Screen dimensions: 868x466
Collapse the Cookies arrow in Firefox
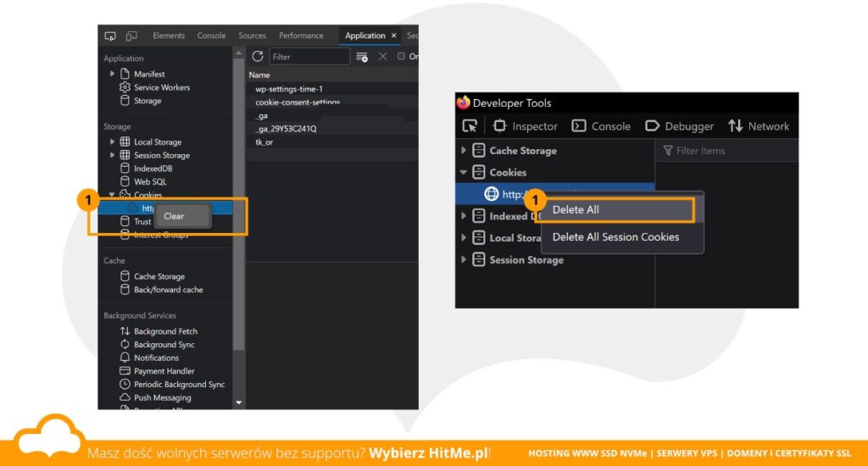click(x=464, y=172)
